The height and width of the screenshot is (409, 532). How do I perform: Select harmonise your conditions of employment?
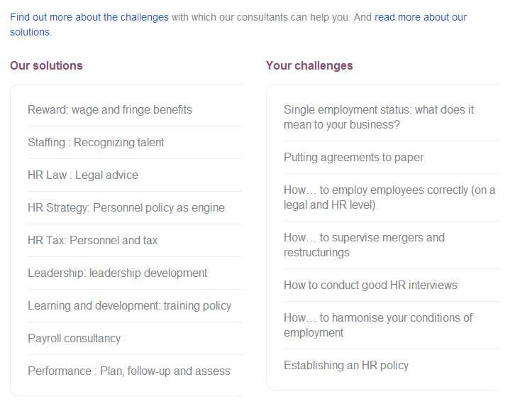click(378, 325)
